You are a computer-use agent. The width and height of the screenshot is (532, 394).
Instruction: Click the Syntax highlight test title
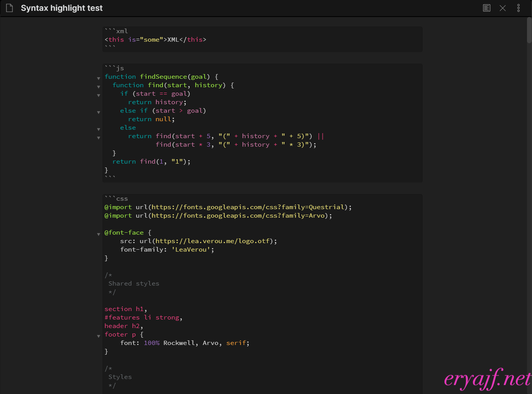click(x=62, y=8)
